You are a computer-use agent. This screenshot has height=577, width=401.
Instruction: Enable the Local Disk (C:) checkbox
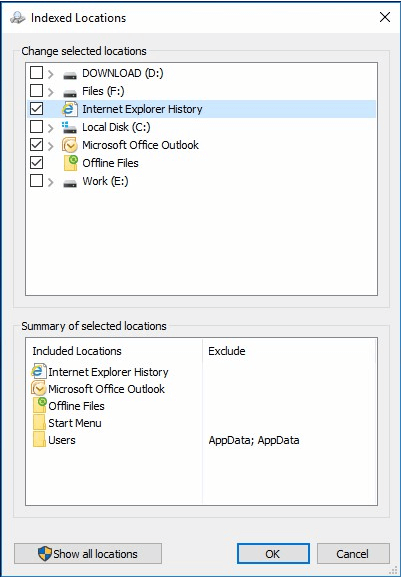click(36, 127)
